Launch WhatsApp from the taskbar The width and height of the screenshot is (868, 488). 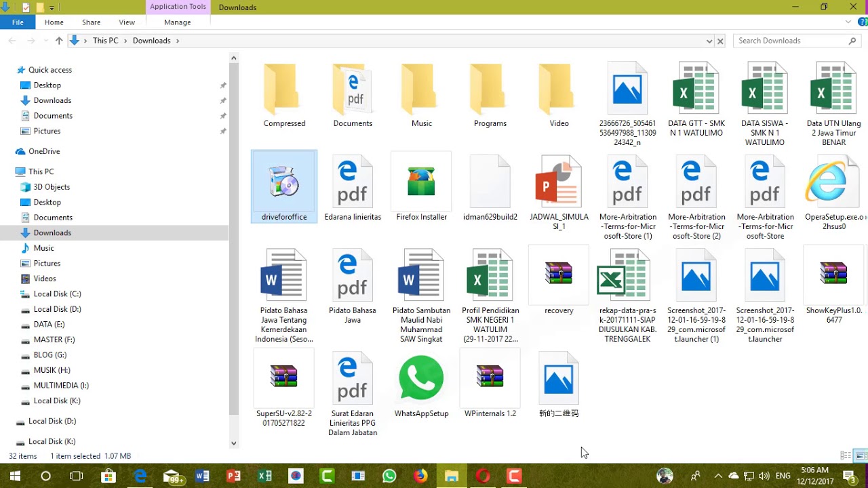[x=389, y=476]
